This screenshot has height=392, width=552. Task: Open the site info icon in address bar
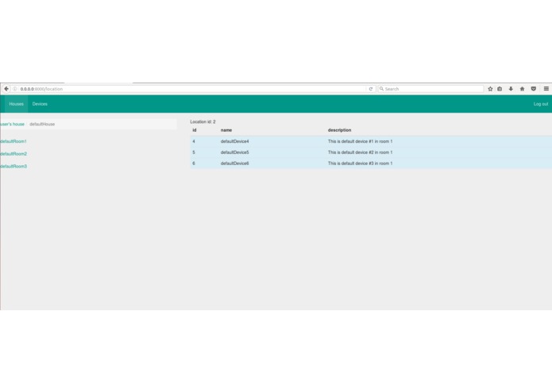pos(15,89)
